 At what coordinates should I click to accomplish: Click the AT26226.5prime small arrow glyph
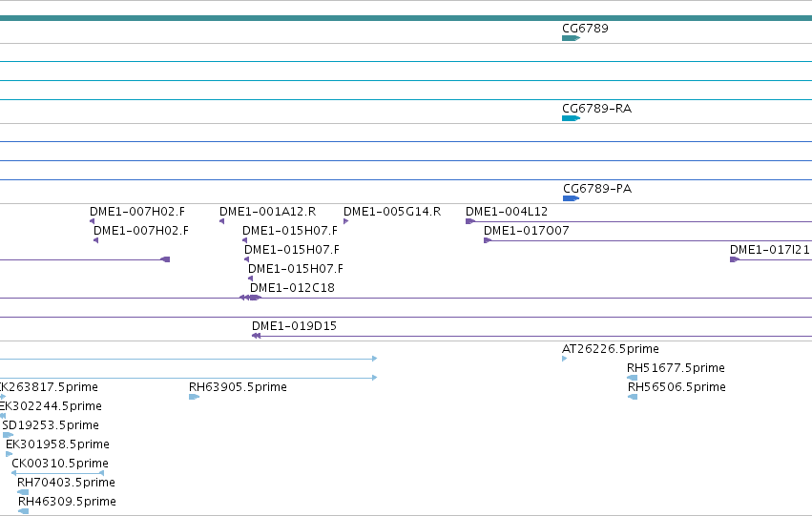tap(565, 359)
